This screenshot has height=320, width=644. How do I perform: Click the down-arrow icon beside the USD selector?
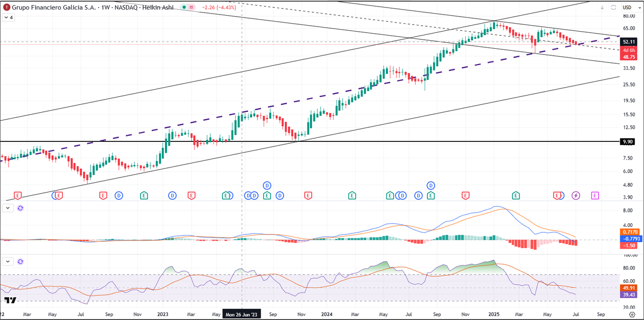pyautogui.click(x=603, y=8)
